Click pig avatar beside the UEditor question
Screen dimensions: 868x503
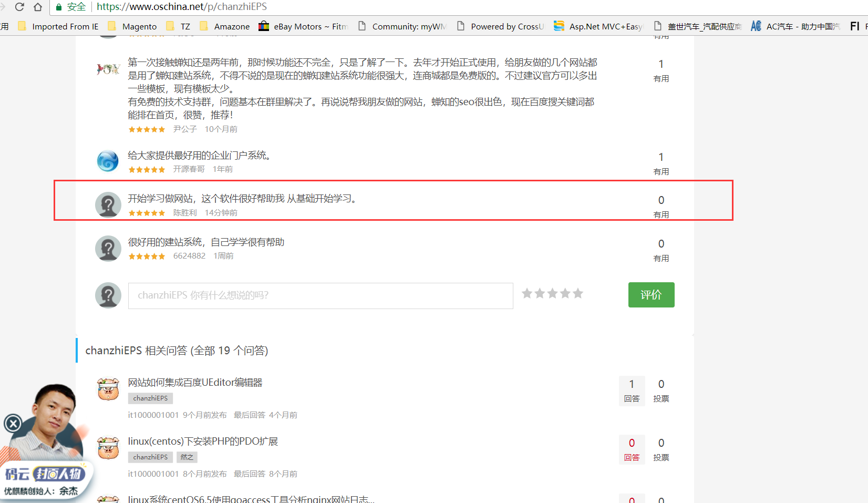(x=108, y=389)
